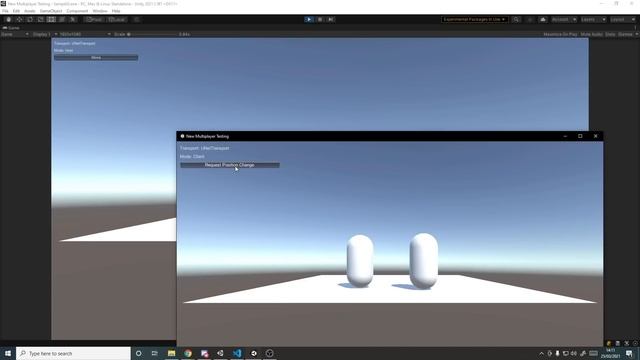The width and height of the screenshot is (640, 360).
Task: Click the Pause button in Unity editor
Action: pos(320,20)
